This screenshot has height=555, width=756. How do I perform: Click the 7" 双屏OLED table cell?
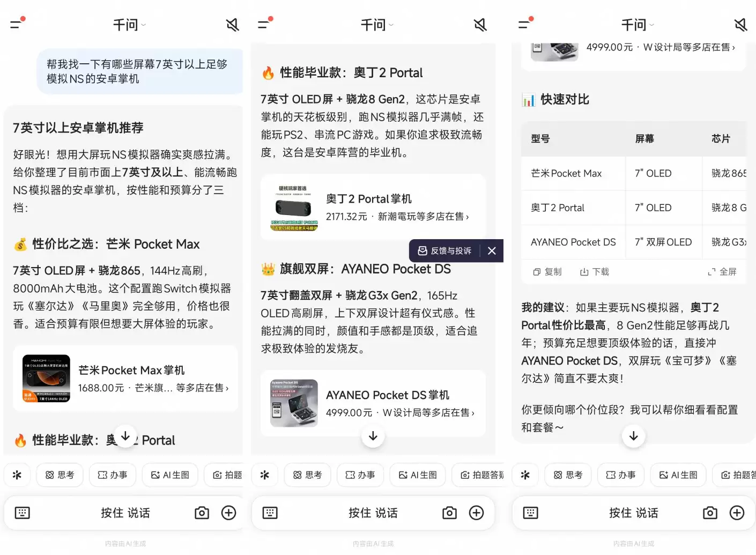pyautogui.click(x=663, y=242)
